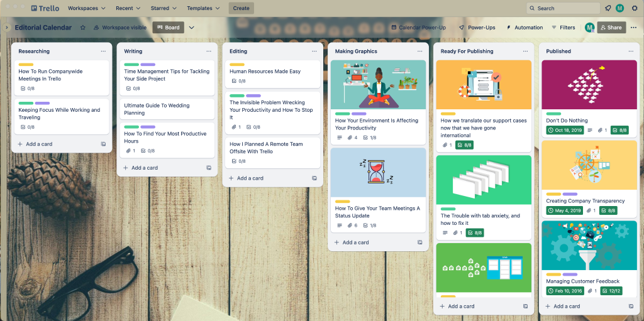Toggle due date Feb 10, 2016 badge
644x321 pixels.
[565, 291]
